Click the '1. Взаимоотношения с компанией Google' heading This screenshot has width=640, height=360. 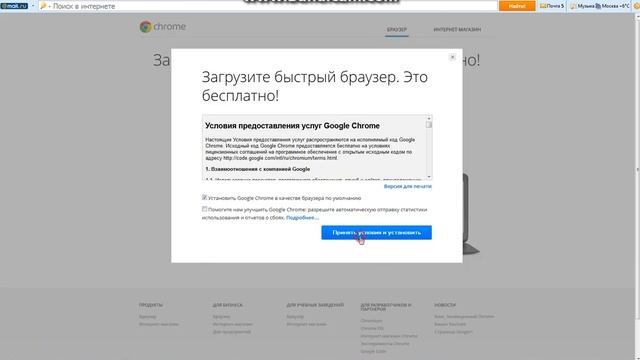[x=258, y=169]
